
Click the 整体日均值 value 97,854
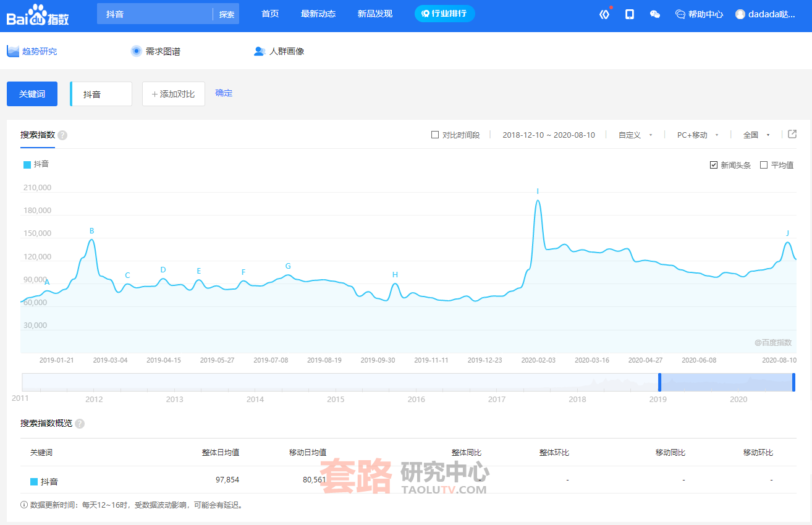227,479
